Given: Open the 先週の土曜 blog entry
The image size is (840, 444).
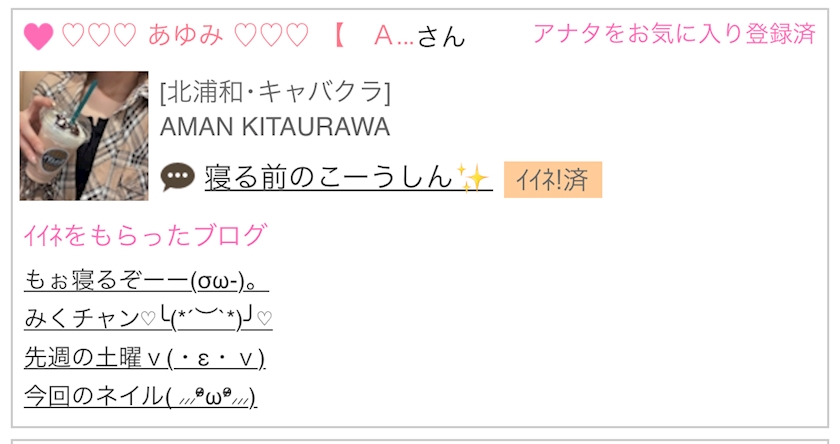Looking at the screenshot, I should point(143,357).
